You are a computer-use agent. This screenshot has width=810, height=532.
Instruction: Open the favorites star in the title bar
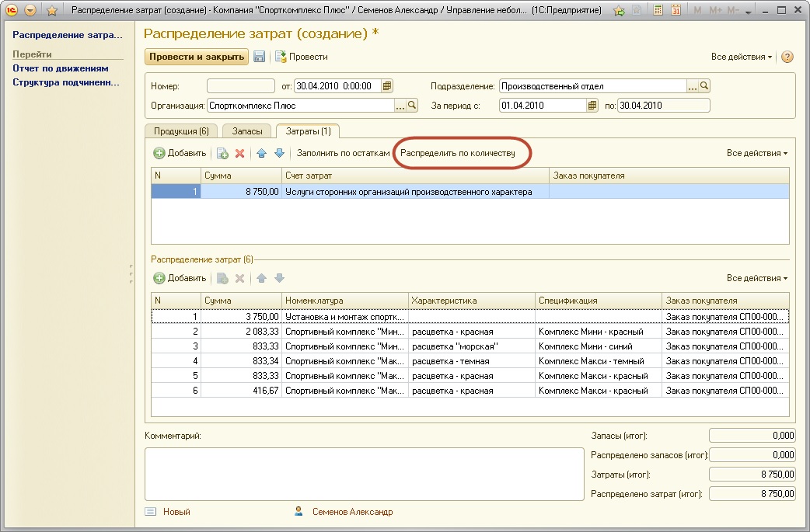click(x=52, y=11)
